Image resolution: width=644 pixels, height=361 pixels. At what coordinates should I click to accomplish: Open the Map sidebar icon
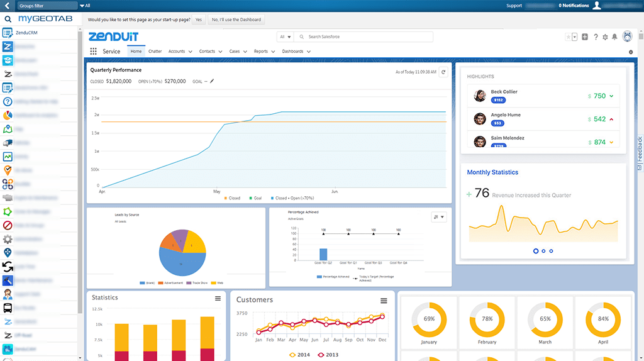pyautogui.click(x=8, y=129)
